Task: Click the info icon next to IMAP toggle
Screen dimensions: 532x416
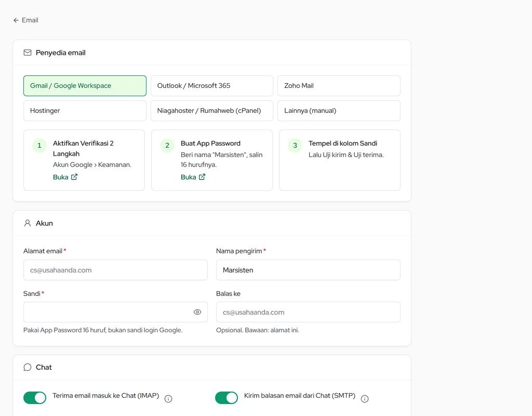Action: click(168, 399)
